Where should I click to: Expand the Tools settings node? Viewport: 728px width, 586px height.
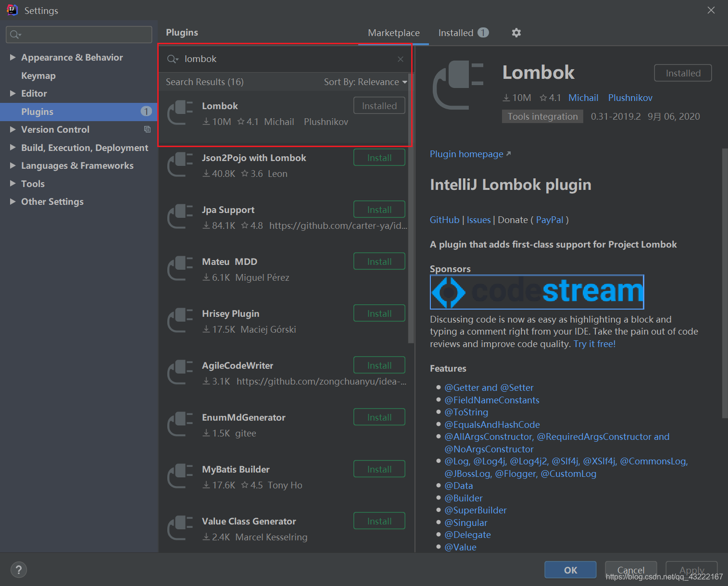[x=13, y=184]
